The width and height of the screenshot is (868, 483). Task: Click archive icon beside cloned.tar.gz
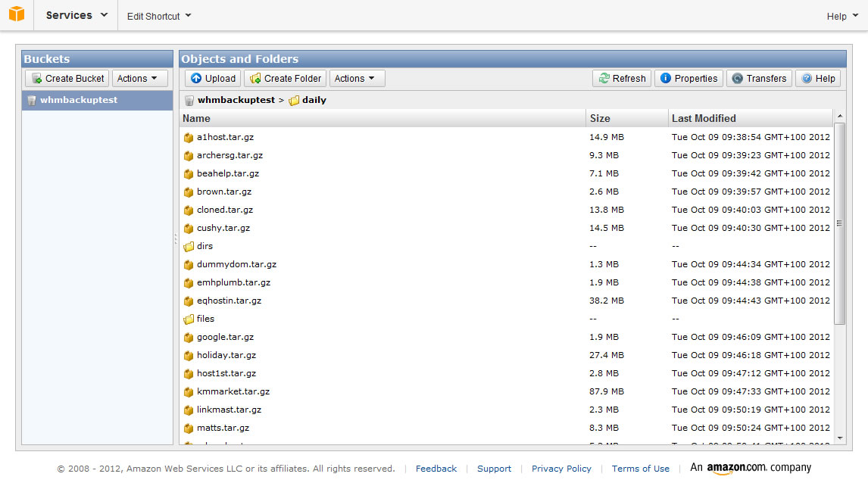coord(188,210)
